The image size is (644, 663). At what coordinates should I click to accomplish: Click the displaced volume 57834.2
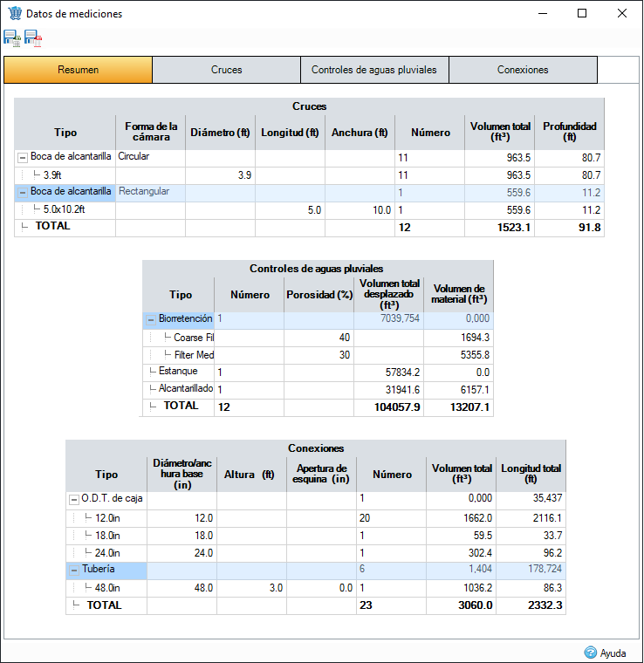[389, 373]
